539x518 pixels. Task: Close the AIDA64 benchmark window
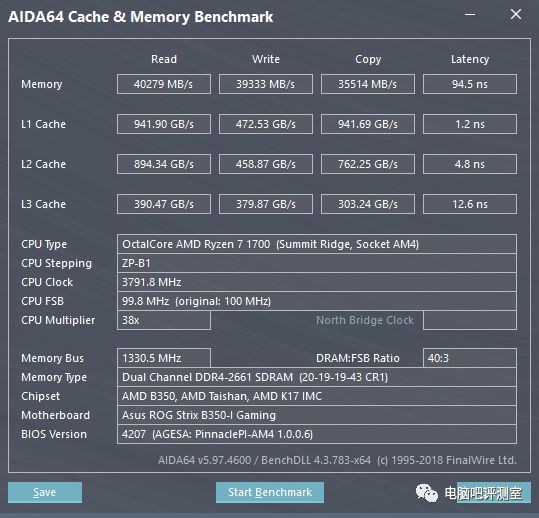[516, 14]
